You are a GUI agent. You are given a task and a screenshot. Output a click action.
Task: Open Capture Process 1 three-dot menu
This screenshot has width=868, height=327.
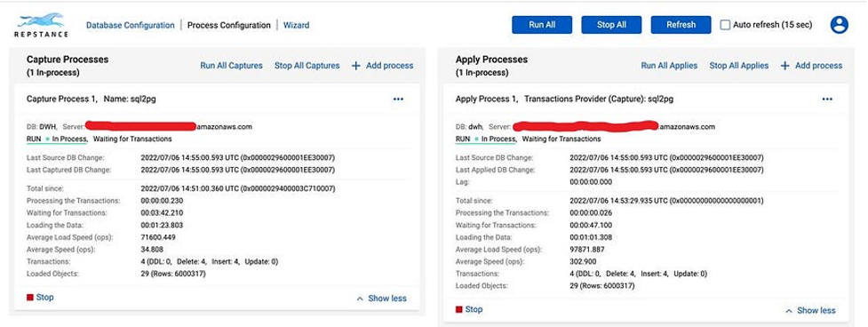point(398,99)
